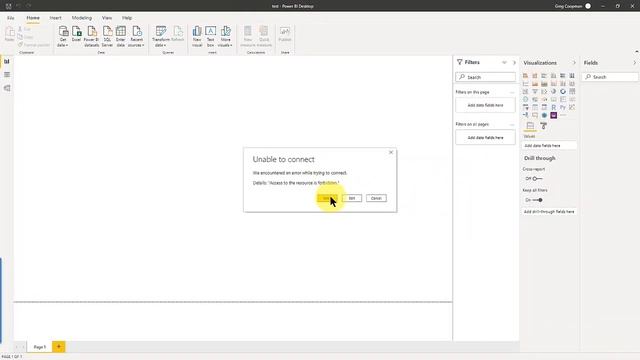Click the Filters pane search box
640x360 pixels.
485,77
